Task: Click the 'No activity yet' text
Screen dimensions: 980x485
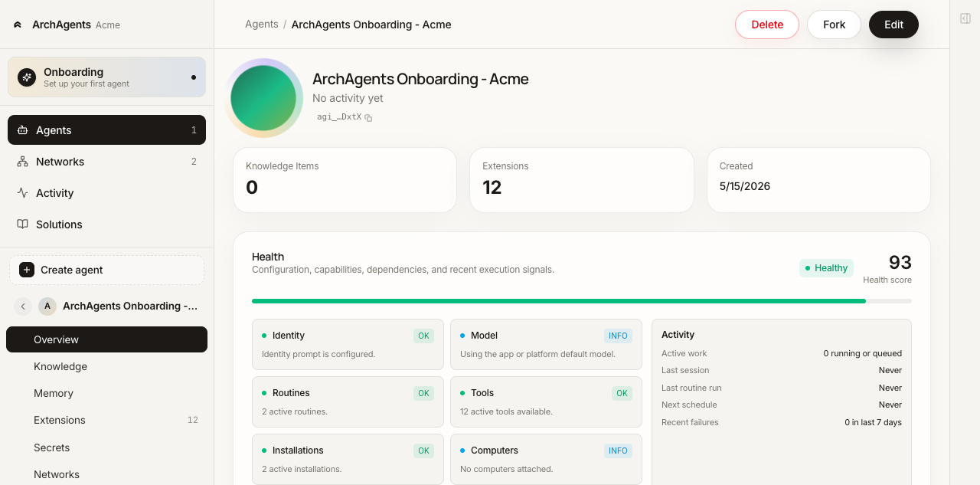Action: pos(348,98)
